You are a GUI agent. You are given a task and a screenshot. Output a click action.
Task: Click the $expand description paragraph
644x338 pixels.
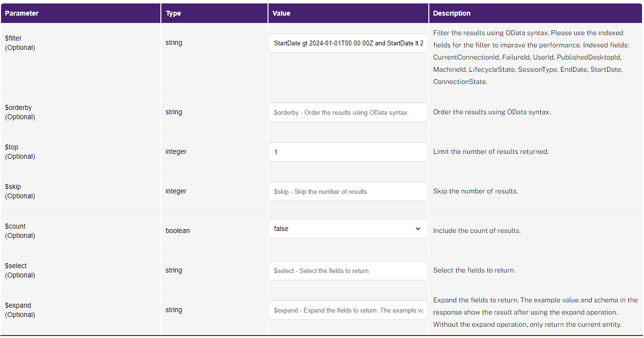pyautogui.click(x=535, y=312)
